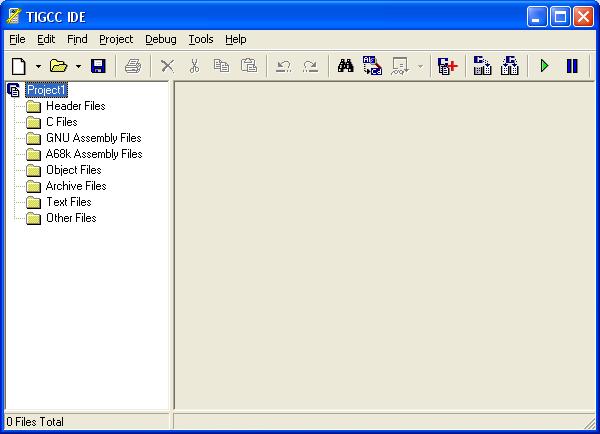This screenshot has height=434, width=600.
Task: Click the window resize grip corner
Action: (590, 423)
